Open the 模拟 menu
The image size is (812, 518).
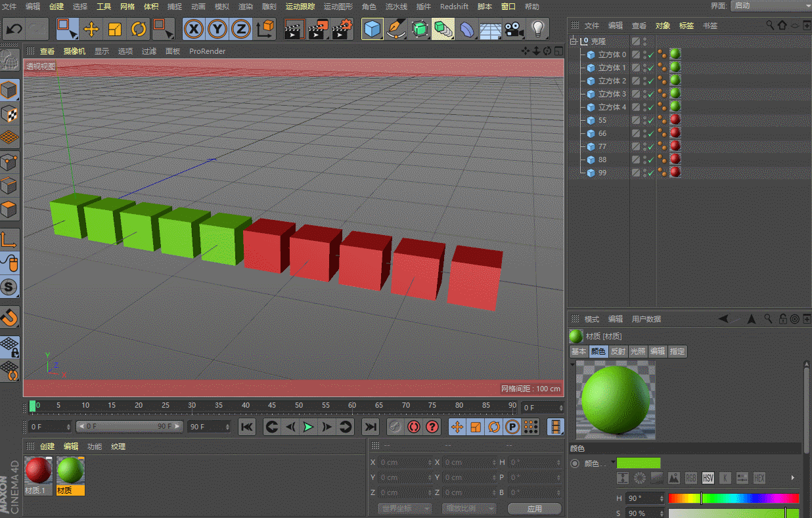click(222, 7)
